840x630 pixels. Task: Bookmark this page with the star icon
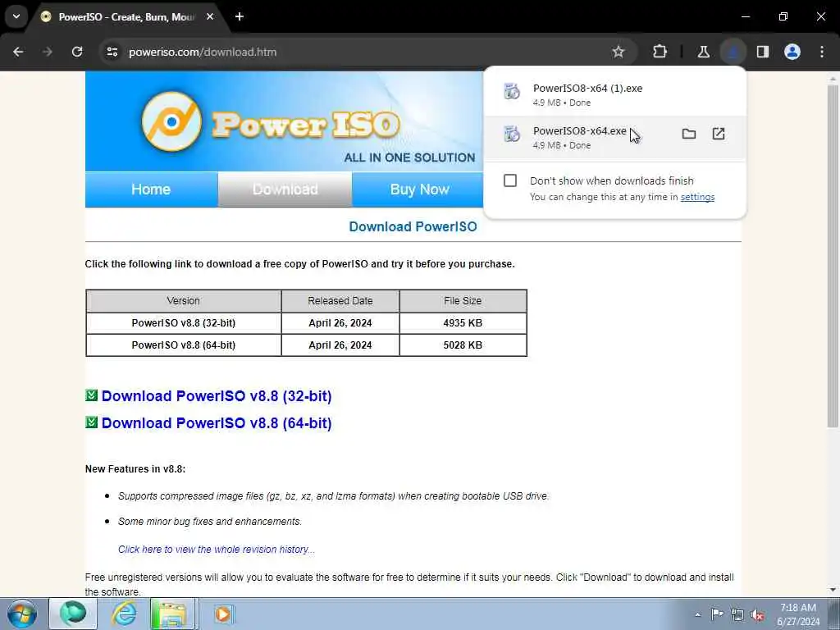619,52
